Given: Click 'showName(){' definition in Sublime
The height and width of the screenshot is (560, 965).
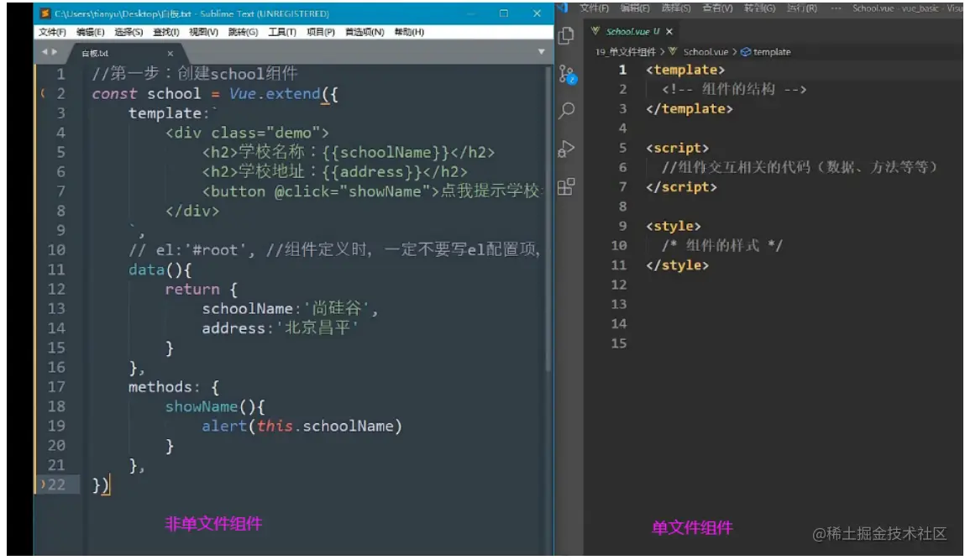Looking at the screenshot, I should 215,406.
